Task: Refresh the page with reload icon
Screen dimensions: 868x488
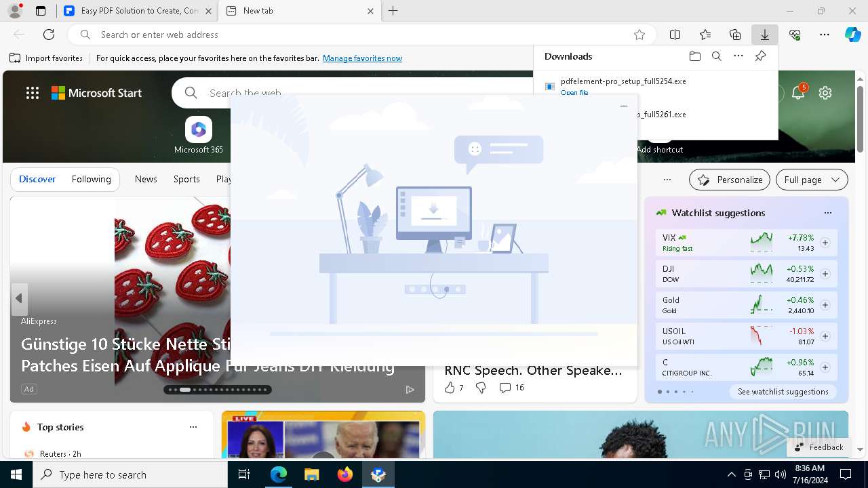Action: 49,35
